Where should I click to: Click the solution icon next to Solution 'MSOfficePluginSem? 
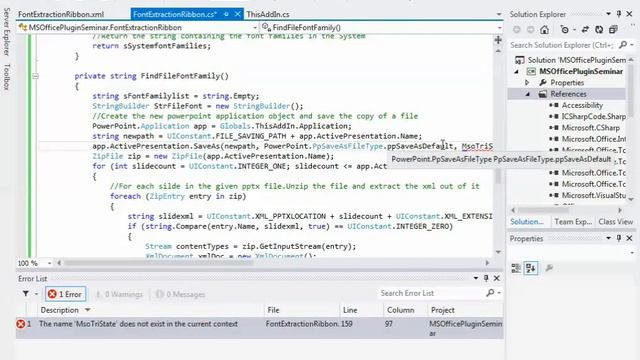pos(520,60)
